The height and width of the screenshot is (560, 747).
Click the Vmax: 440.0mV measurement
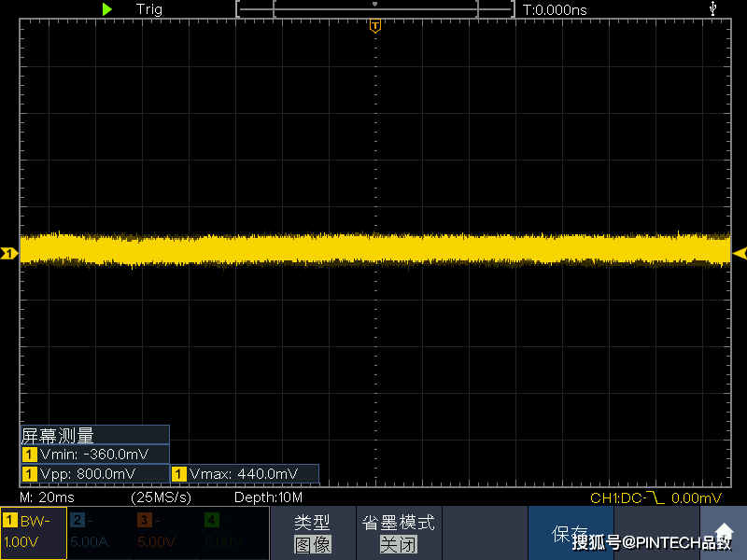click(x=245, y=474)
